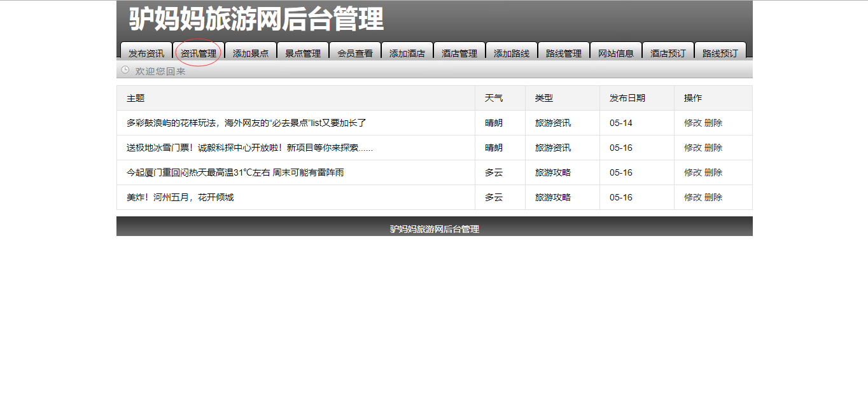Viewport: 868px width, 418px height.
Task: Delete the 美炸！河州五月 article via 删除
Action: click(713, 197)
